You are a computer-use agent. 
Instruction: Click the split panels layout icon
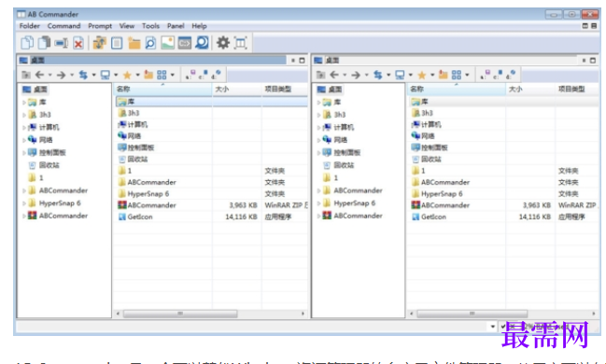click(x=240, y=43)
